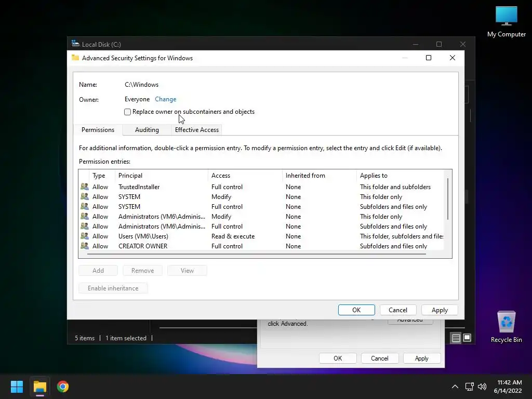Show hidden system tray icons
Image resolution: width=532 pixels, height=399 pixels.
(x=455, y=387)
